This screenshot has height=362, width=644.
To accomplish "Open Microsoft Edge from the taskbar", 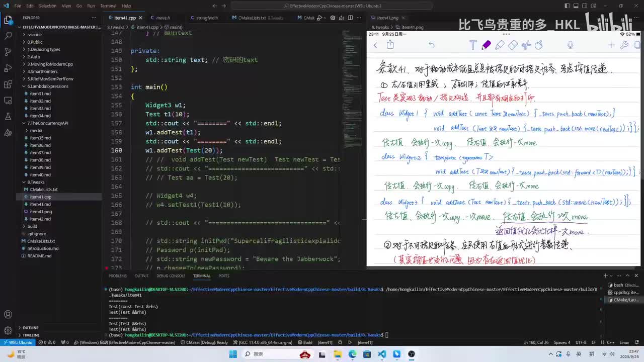I will click(x=353, y=354).
